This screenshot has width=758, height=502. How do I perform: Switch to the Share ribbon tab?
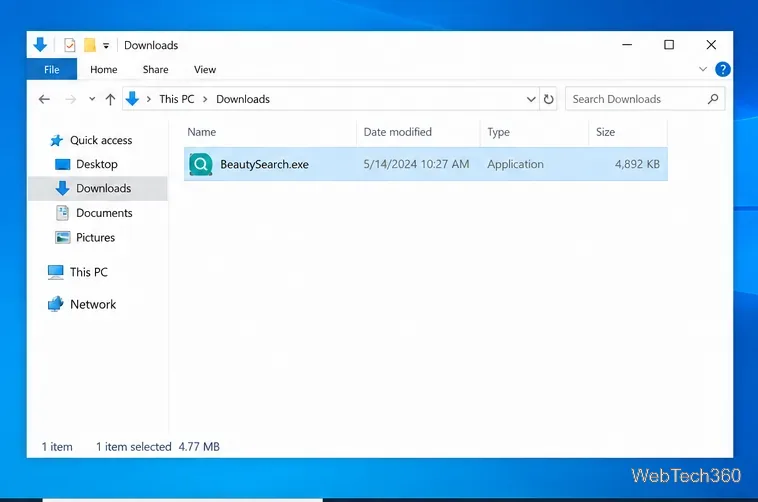click(x=156, y=70)
